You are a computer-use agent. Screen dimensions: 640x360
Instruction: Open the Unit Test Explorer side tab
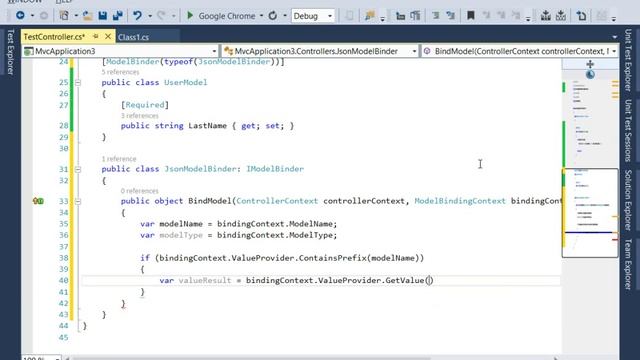[628, 60]
